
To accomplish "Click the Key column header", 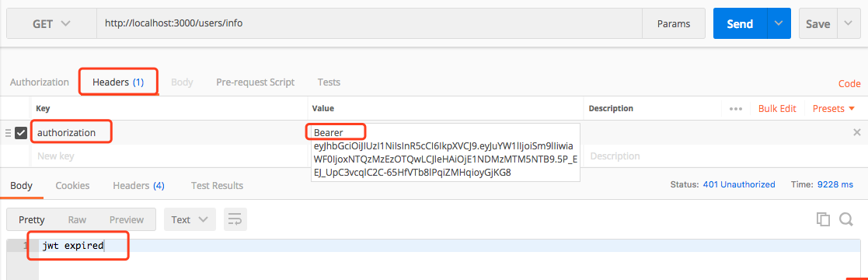I will click(43, 109).
